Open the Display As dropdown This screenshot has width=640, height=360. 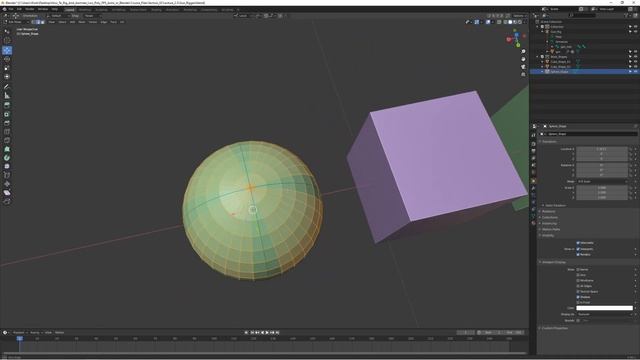coord(604,314)
